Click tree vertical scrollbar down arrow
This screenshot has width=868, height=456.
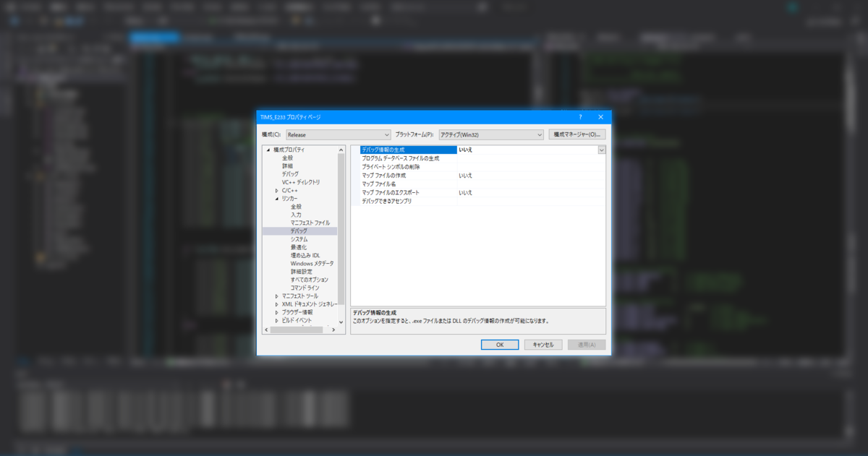coord(341,322)
